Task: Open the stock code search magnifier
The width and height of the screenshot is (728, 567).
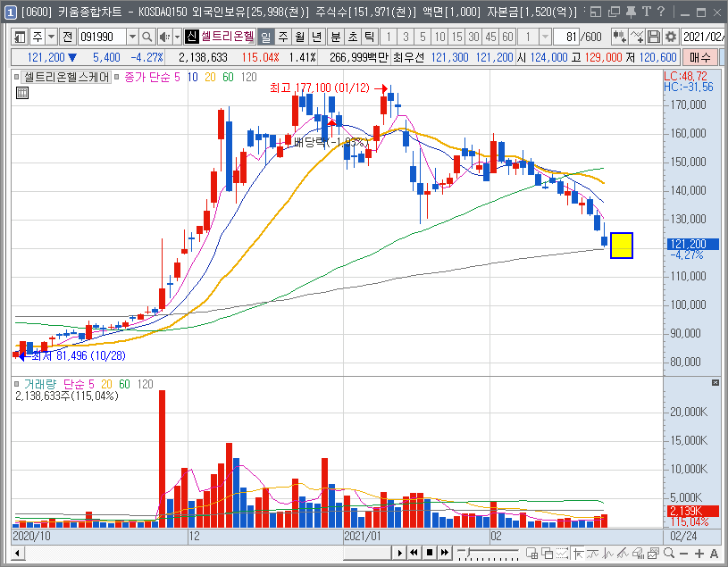Action: [x=146, y=37]
